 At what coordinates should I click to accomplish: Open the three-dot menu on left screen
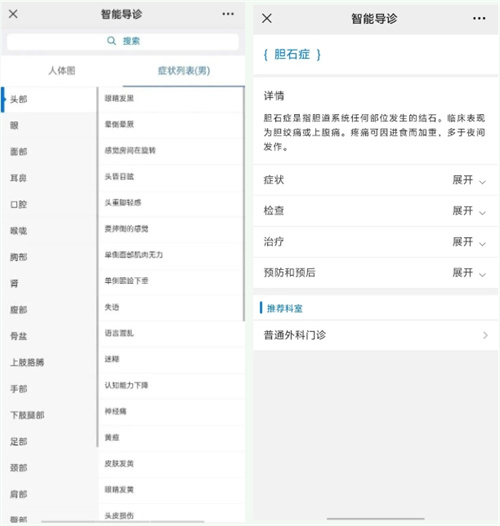click(x=228, y=14)
